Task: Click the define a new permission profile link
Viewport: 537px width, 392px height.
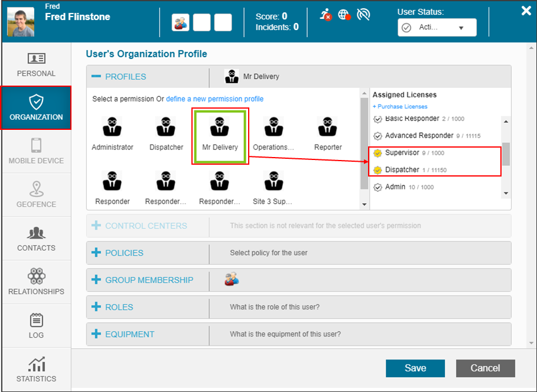Action: tap(214, 99)
